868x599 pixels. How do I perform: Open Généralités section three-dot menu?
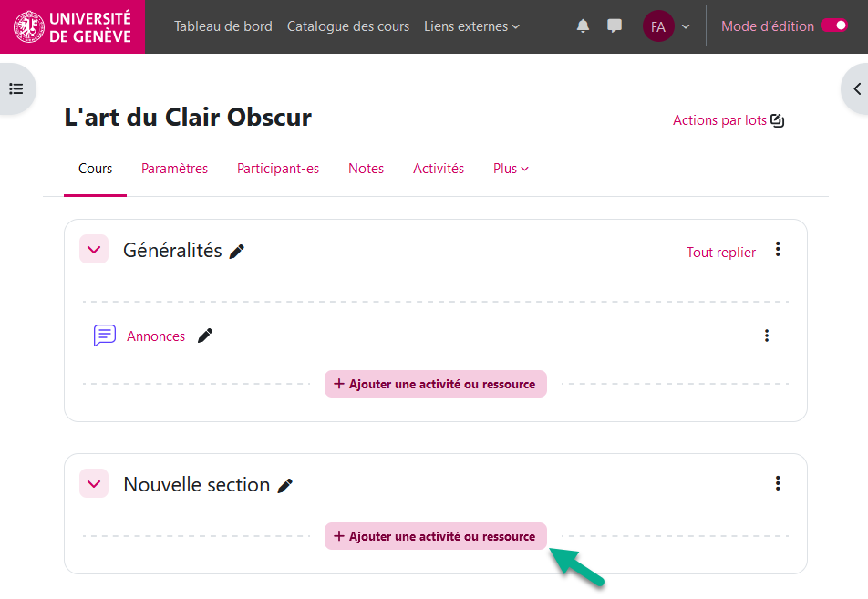(x=778, y=249)
